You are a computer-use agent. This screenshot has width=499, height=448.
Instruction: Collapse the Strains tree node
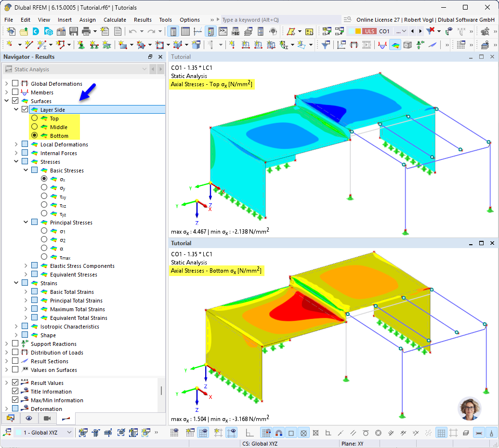[16, 283]
